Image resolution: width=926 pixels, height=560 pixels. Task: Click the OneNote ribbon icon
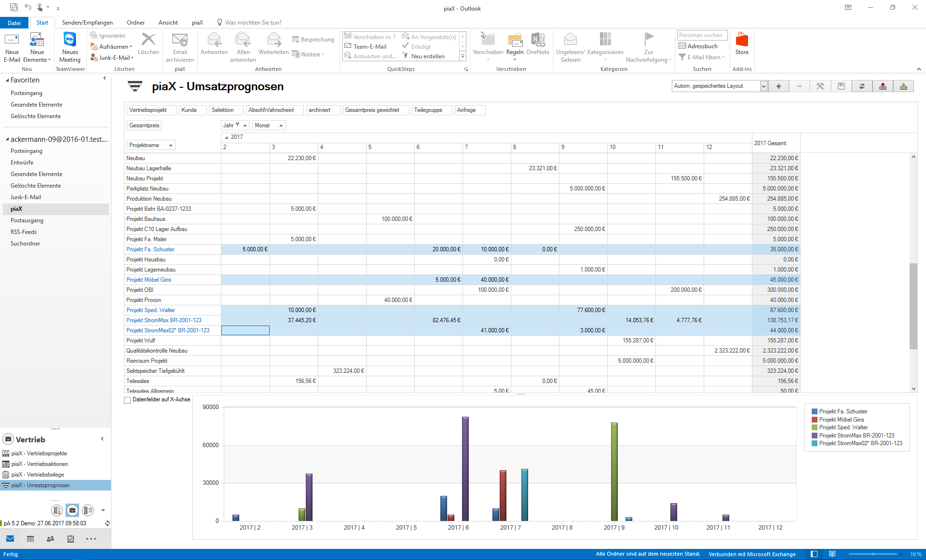point(538,43)
